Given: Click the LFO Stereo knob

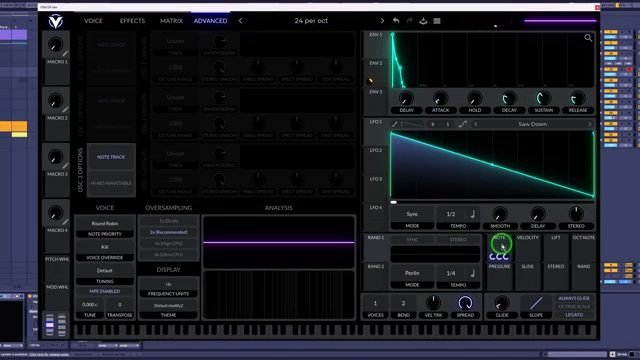Looking at the screenshot, I should (576, 214).
